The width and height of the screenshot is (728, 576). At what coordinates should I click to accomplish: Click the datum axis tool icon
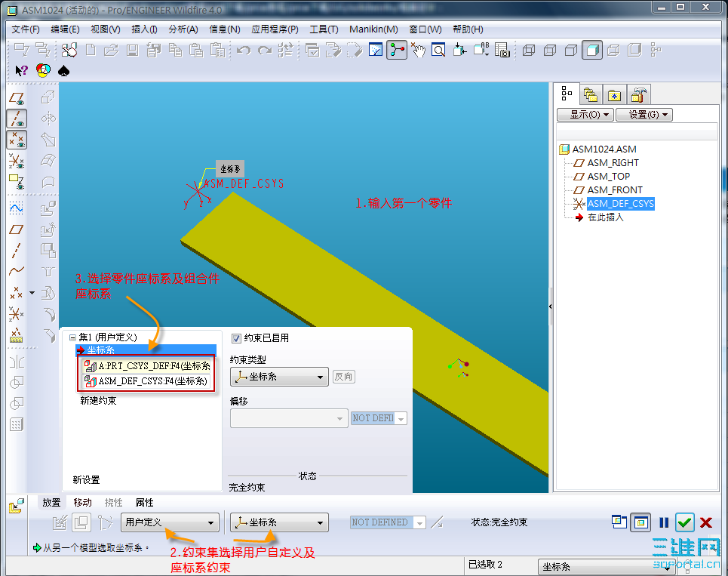17,251
